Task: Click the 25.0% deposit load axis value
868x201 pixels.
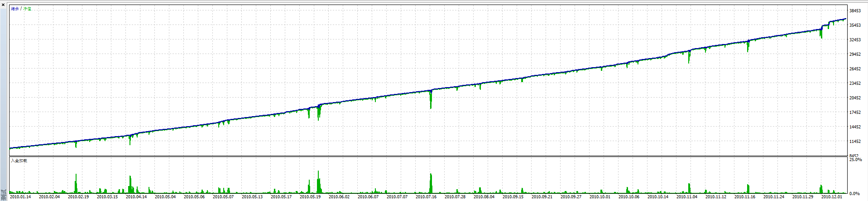Action: tap(855, 160)
